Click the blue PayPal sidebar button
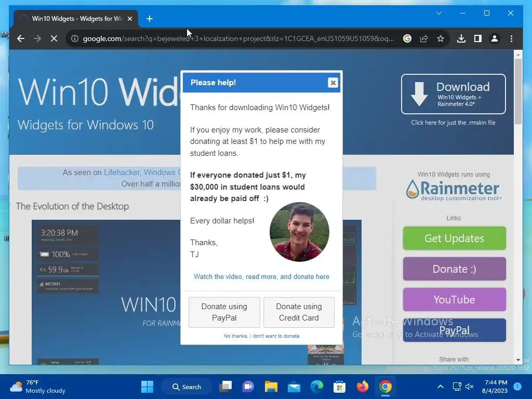This screenshot has width=532, height=399. (454, 330)
